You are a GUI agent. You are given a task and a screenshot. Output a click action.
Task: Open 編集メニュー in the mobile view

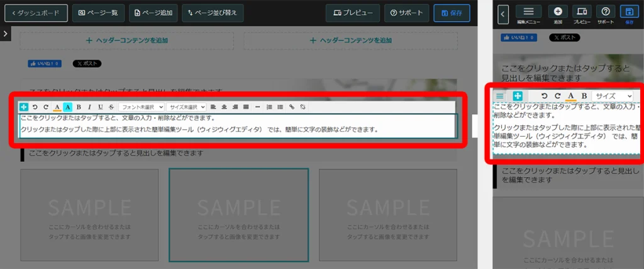click(x=528, y=14)
